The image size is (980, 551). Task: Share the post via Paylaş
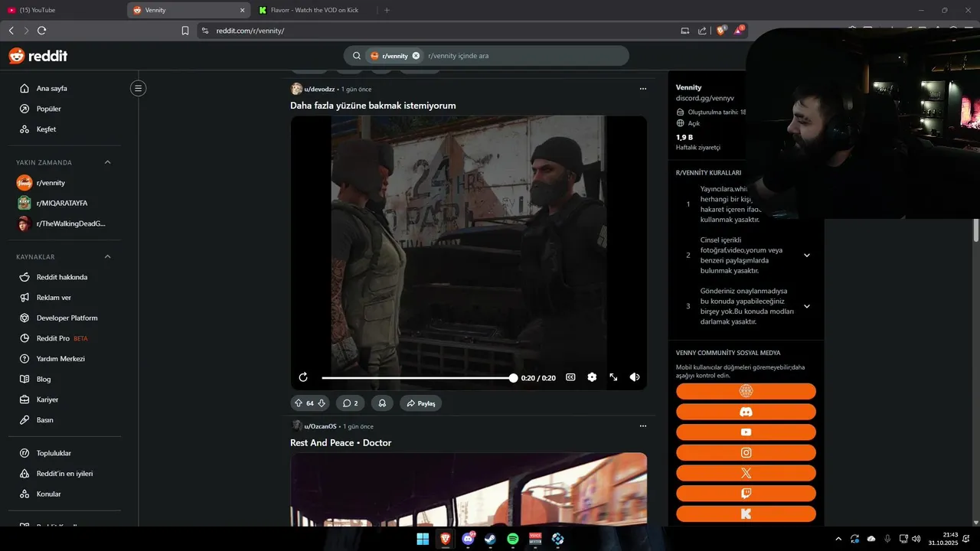[x=420, y=403]
